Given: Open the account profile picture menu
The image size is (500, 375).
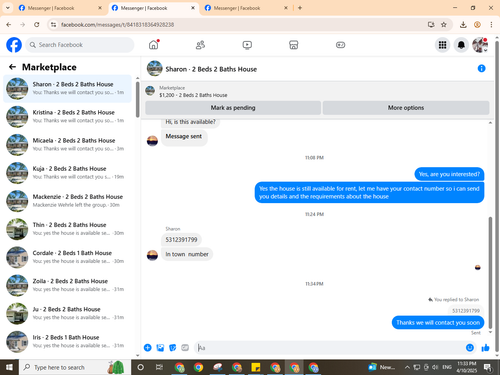Looking at the screenshot, I should coord(480,45).
